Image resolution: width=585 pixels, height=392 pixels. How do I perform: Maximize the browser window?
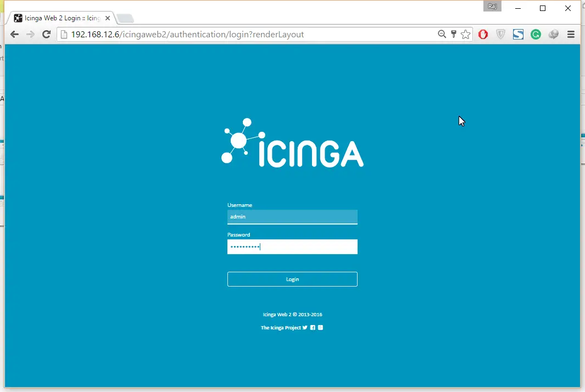543,8
